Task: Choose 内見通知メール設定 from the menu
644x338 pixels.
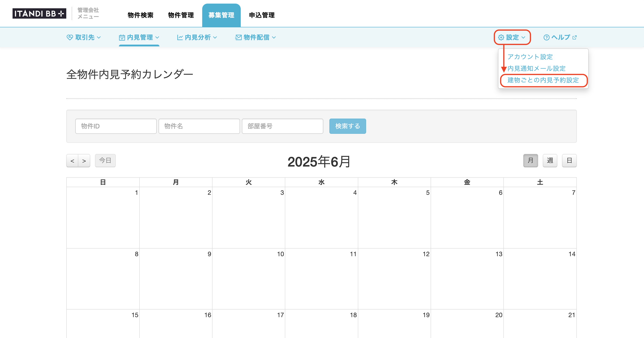Action: [x=537, y=68]
